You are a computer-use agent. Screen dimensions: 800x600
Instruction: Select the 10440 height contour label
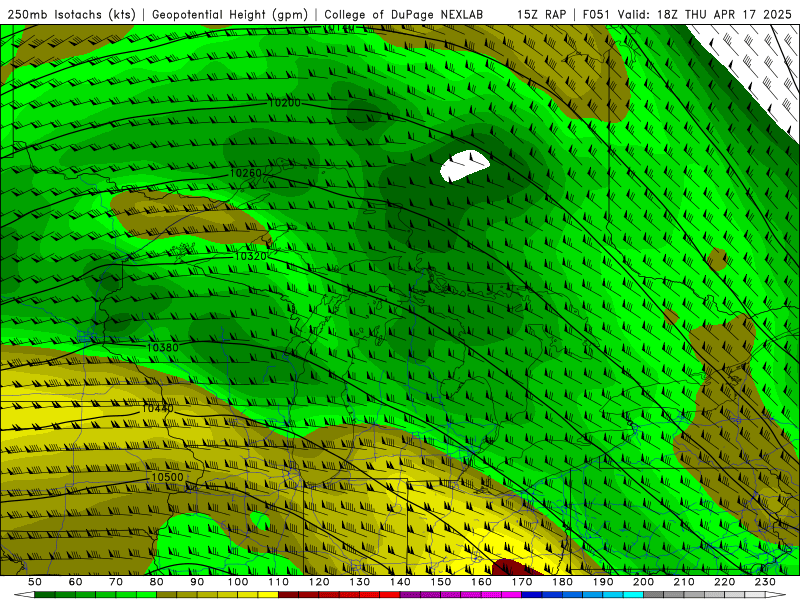158,408
